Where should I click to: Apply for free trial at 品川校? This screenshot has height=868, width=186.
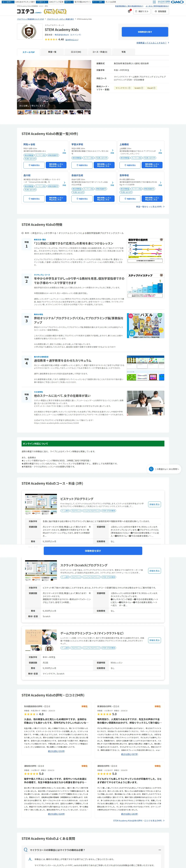[x=56, y=199]
